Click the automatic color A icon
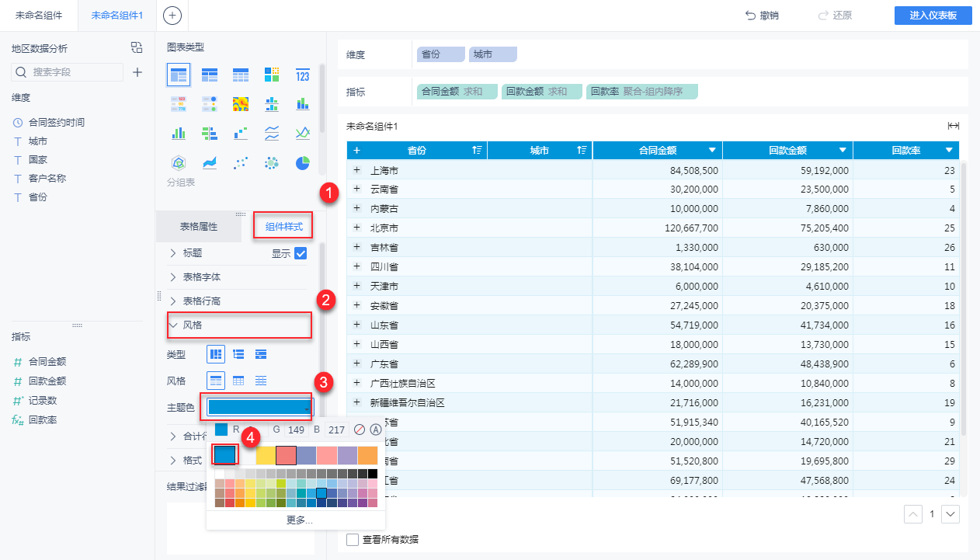980x560 pixels. pyautogui.click(x=376, y=430)
